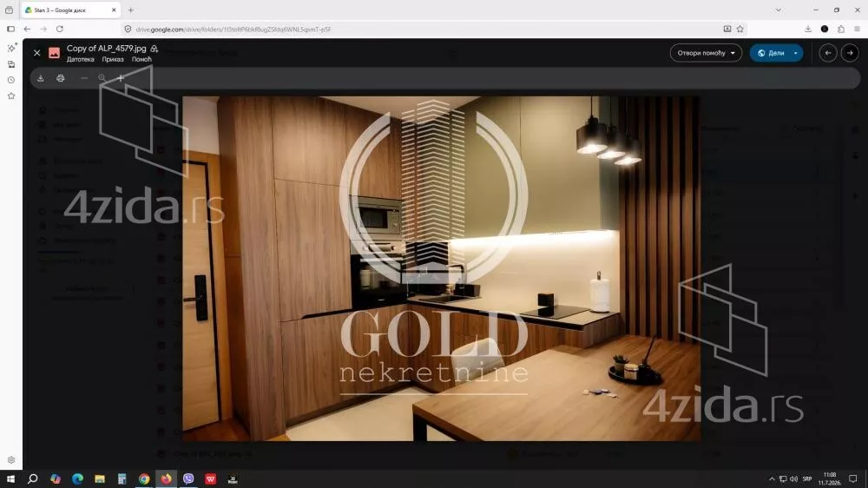Toggle the browser sidebar icon
868x488 pixels.
point(10,29)
